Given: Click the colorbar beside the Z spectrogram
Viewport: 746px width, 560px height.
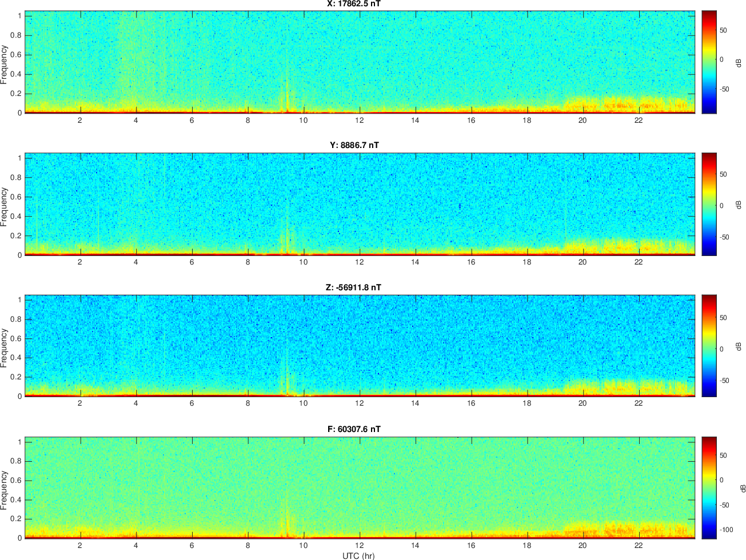Looking at the screenshot, I should tap(709, 346).
